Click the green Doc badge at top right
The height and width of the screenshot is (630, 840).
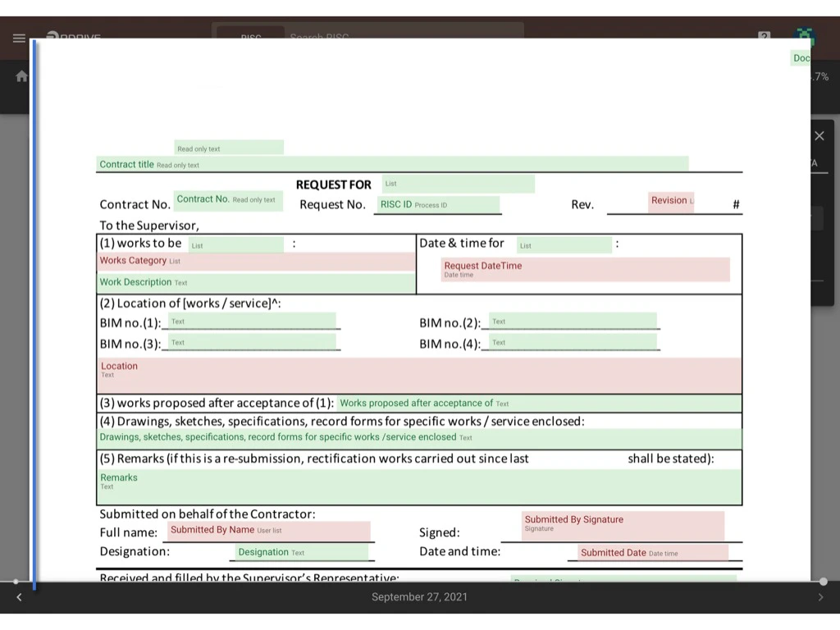coord(801,57)
